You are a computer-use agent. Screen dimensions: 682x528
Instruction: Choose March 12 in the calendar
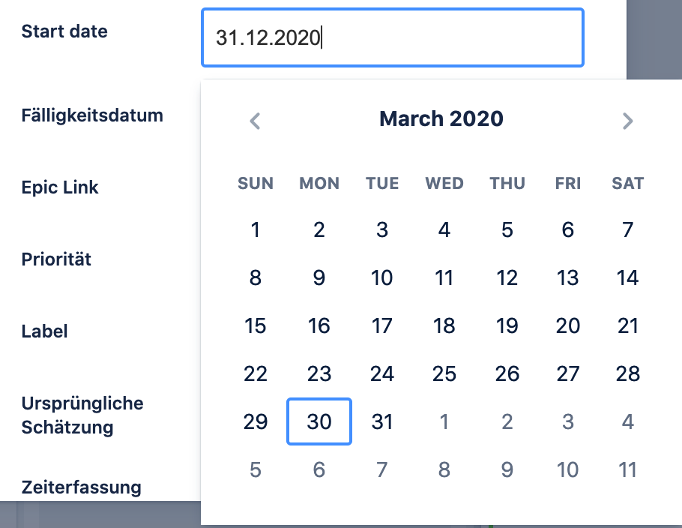click(507, 277)
